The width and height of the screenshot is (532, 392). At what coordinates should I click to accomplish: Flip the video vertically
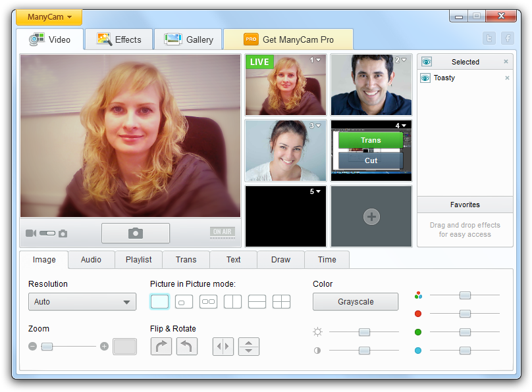coord(249,346)
